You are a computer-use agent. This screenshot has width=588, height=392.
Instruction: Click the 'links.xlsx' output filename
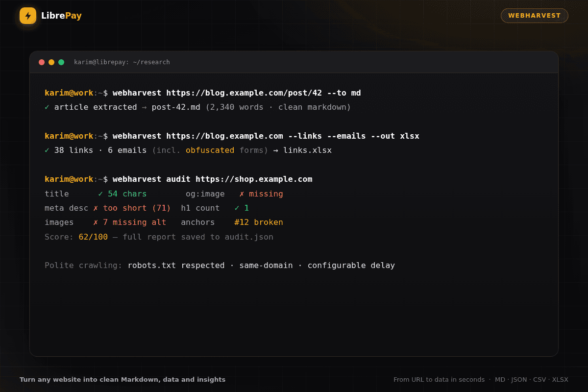307,150
